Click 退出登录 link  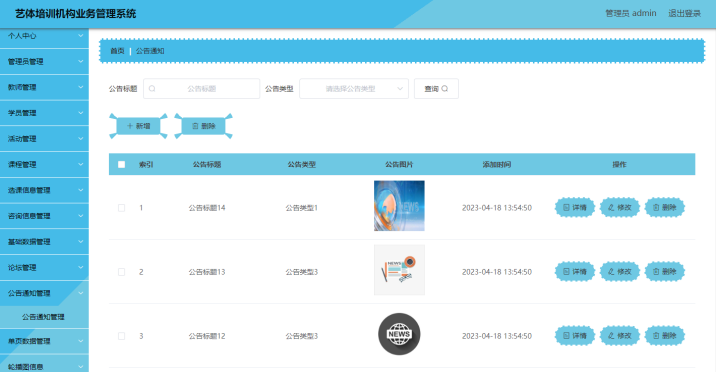[684, 13]
